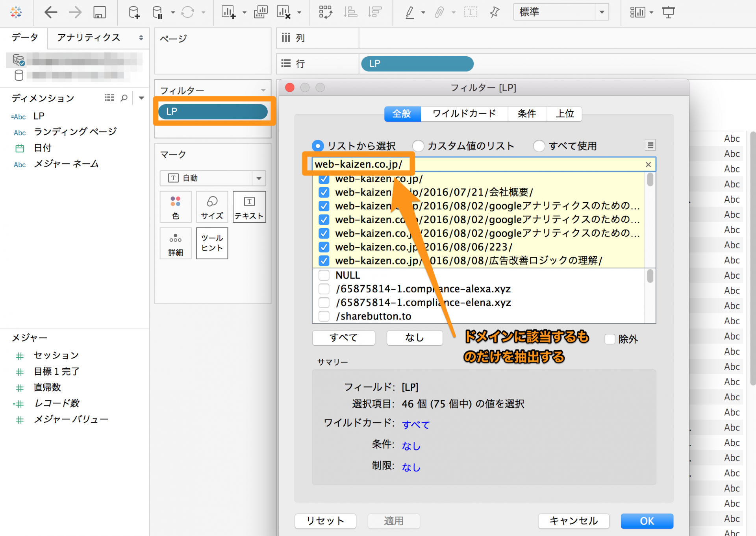The width and height of the screenshot is (756, 536).
Task: Save the workbook with the disk icon
Action: click(x=100, y=12)
